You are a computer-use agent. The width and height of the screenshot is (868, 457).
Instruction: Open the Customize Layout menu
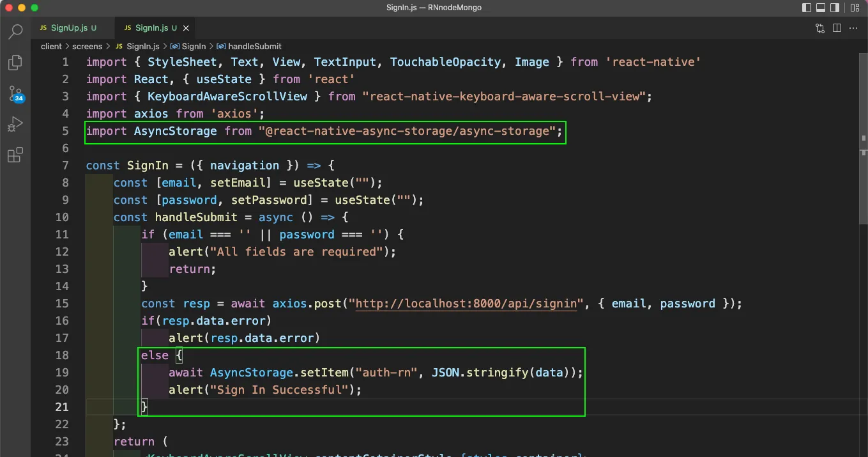pos(854,8)
